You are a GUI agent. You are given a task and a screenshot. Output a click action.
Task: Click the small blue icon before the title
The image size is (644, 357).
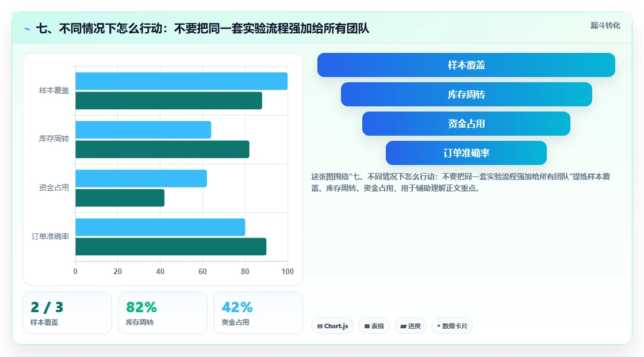[x=28, y=29]
